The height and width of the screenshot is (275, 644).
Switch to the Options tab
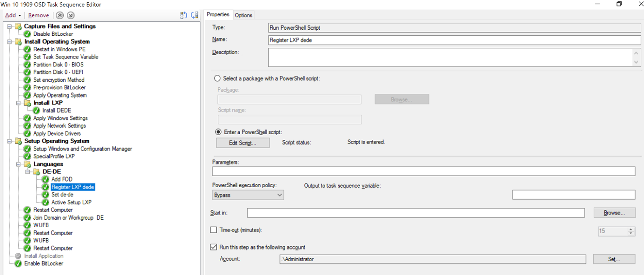pos(243,14)
